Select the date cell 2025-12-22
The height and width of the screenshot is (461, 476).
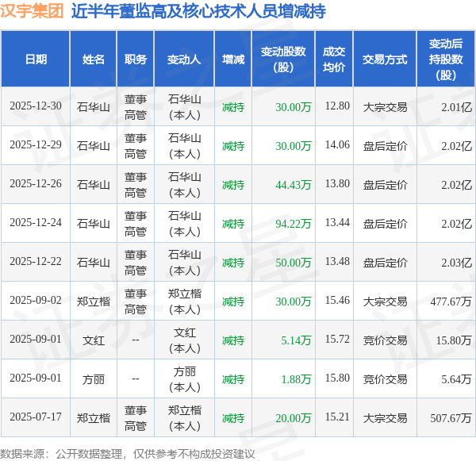tap(36, 262)
